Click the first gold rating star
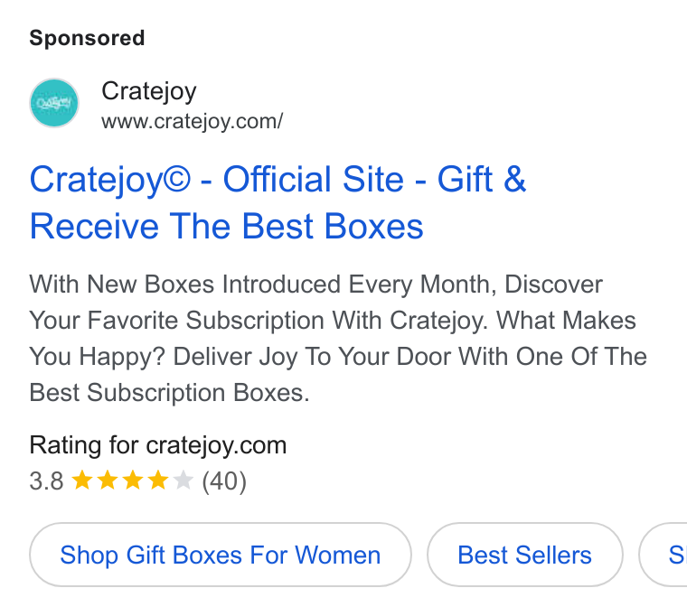 point(82,480)
